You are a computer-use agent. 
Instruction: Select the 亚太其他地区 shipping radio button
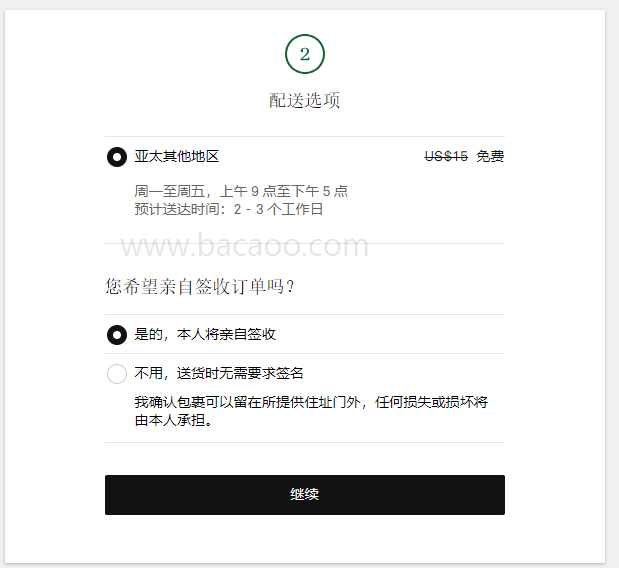click(117, 157)
